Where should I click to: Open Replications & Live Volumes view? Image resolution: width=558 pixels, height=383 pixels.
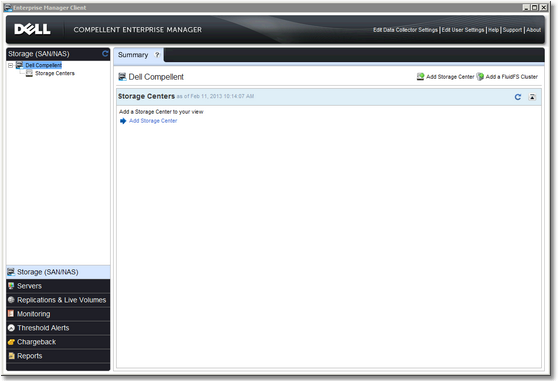click(58, 300)
